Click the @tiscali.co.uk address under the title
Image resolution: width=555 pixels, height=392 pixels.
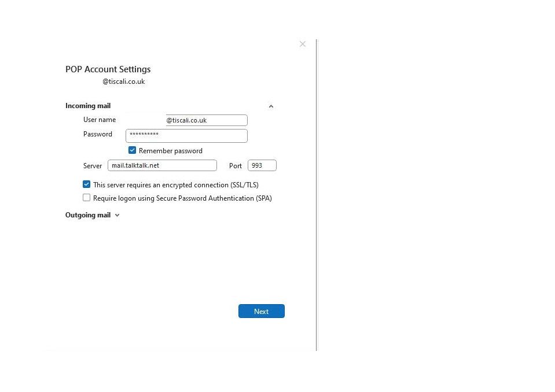(124, 82)
